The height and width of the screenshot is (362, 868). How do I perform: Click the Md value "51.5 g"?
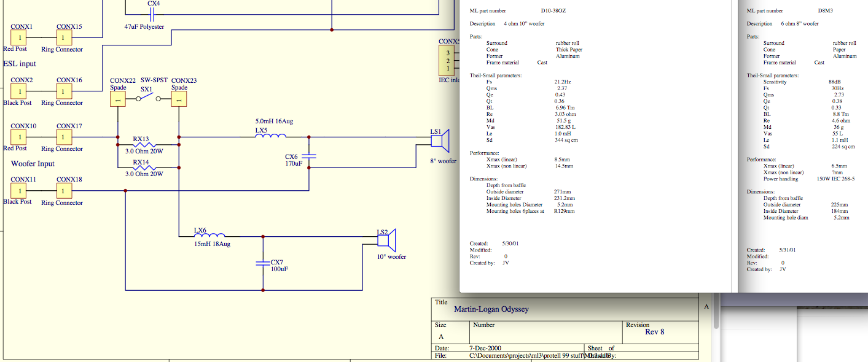click(x=563, y=121)
